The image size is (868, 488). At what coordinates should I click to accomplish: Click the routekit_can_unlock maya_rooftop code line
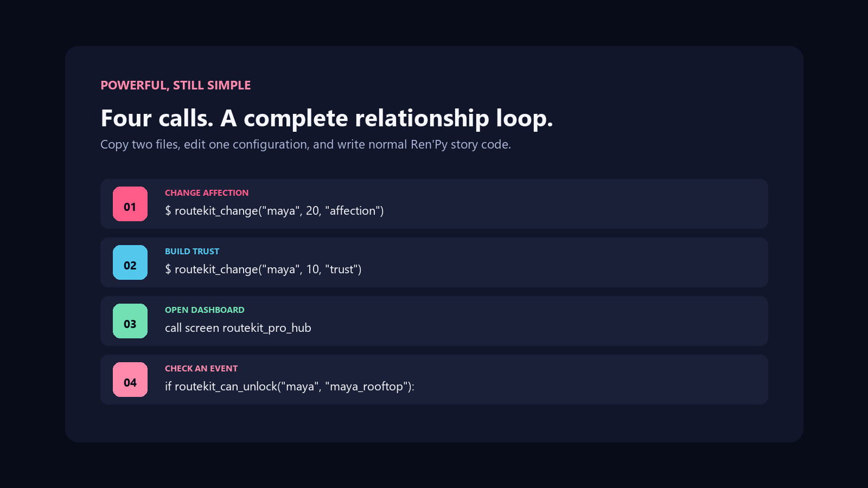coord(290,387)
